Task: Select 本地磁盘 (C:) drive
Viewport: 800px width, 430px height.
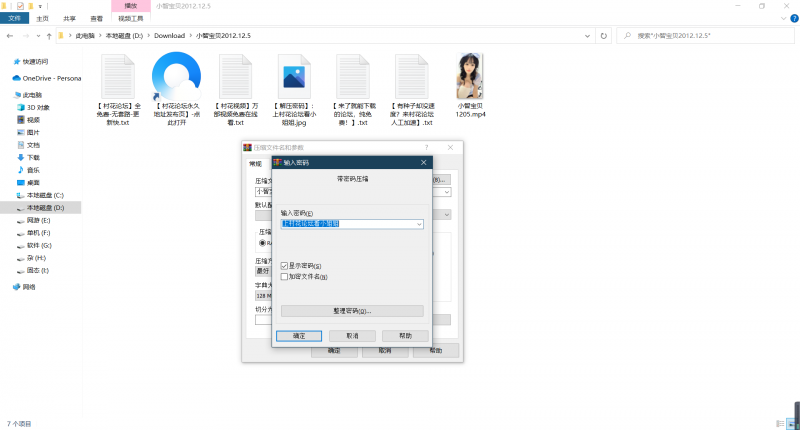Action: (44, 195)
